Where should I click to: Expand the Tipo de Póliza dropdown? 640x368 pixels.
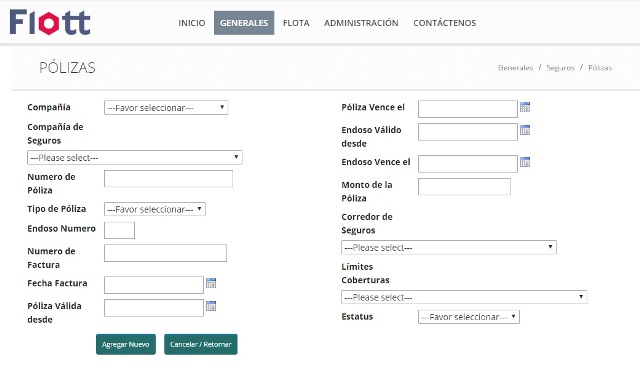(155, 209)
